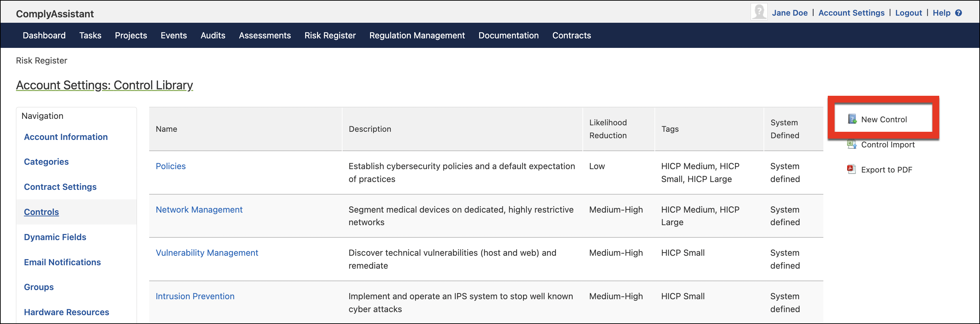The image size is (980, 324).
Task: Open Account Settings from the header
Action: pyautogui.click(x=852, y=13)
